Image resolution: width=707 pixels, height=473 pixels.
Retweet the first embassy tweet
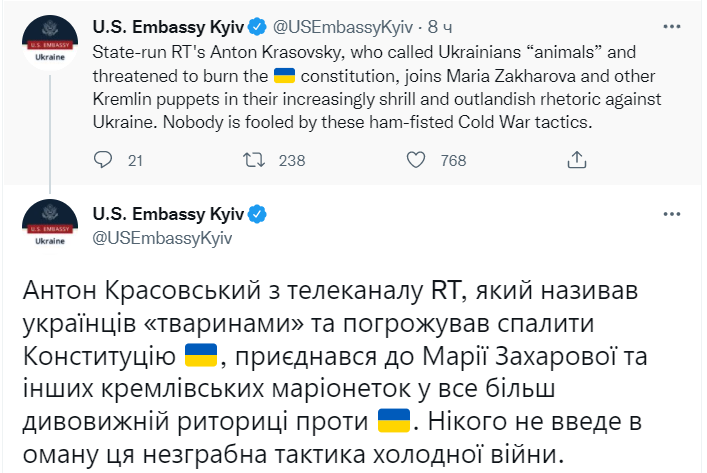[x=254, y=160]
